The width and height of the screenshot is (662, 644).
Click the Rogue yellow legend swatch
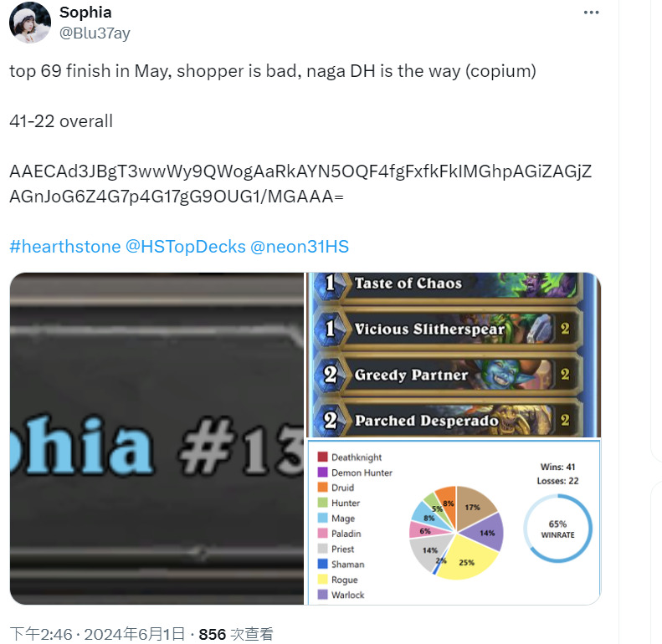pos(322,579)
